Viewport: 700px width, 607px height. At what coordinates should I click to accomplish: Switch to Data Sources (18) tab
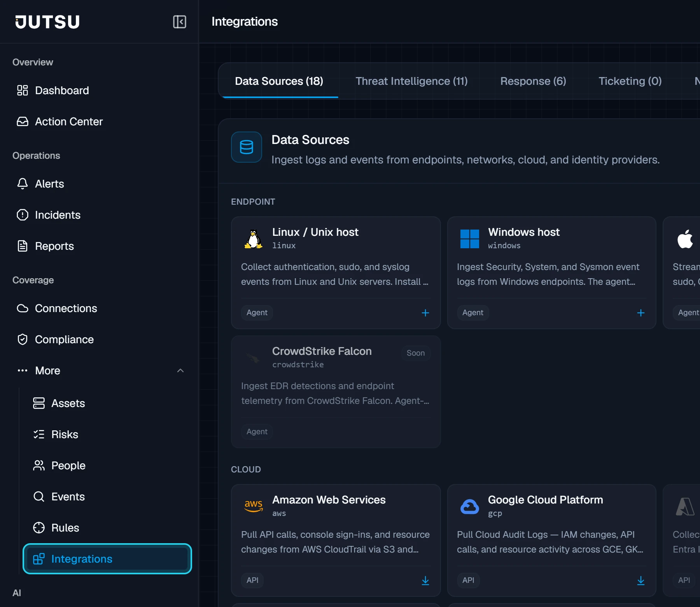pyautogui.click(x=279, y=81)
